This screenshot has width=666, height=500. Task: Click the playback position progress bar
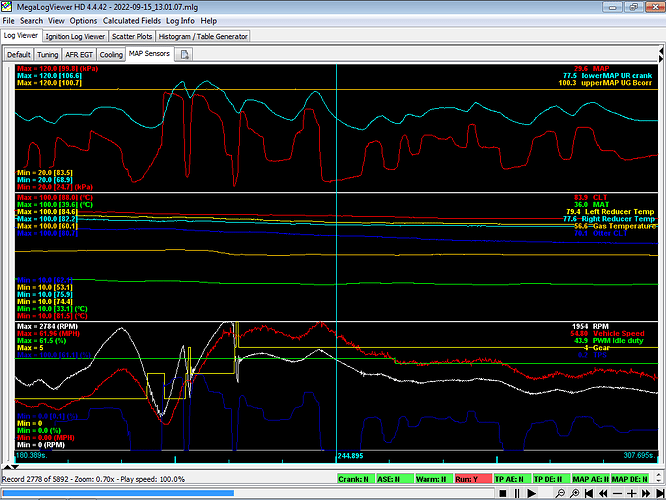(x=248, y=493)
